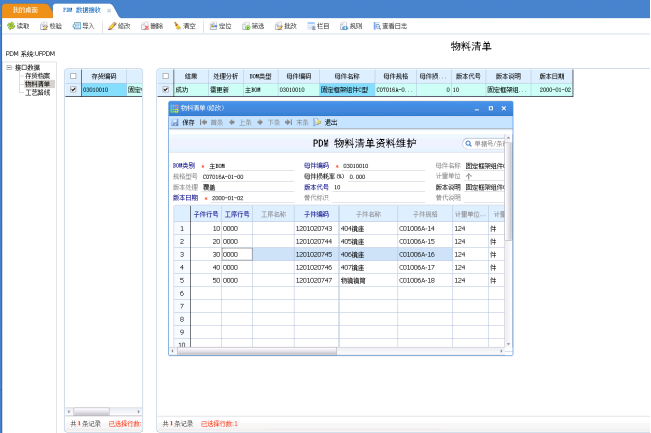Click the 校验 (Verify) toolbar icon

(44, 26)
